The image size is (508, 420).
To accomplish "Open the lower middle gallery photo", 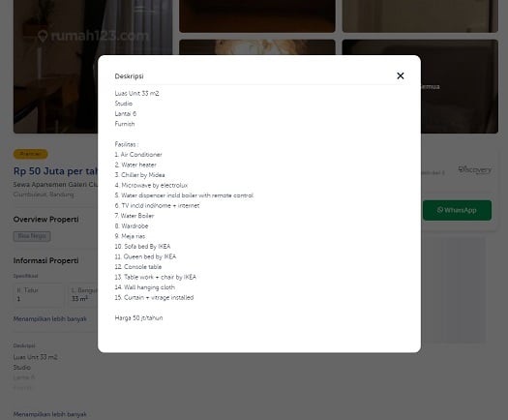I will click(x=257, y=47).
